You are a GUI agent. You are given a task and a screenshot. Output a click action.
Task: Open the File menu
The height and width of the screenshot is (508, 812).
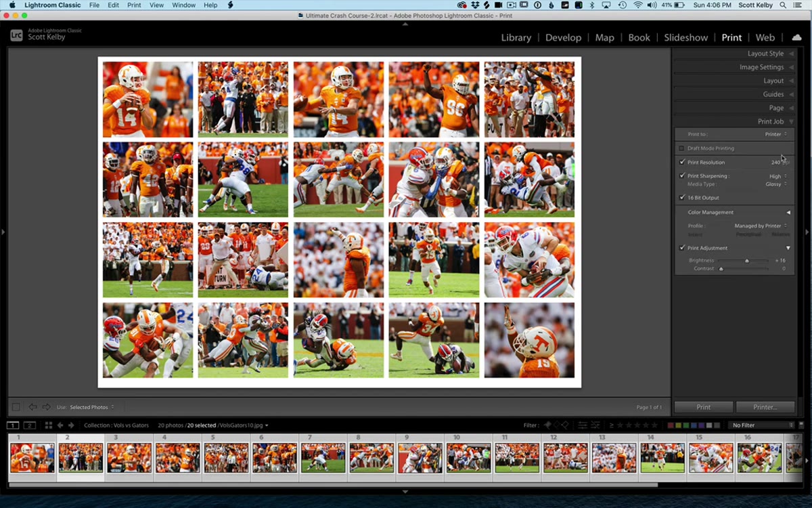click(x=94, y=5)
